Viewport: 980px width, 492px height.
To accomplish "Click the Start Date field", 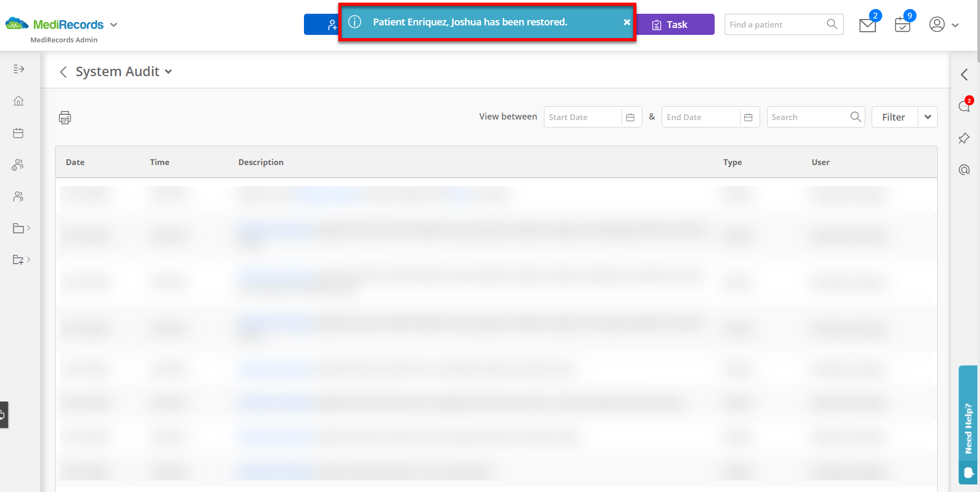I will (583, 117).
